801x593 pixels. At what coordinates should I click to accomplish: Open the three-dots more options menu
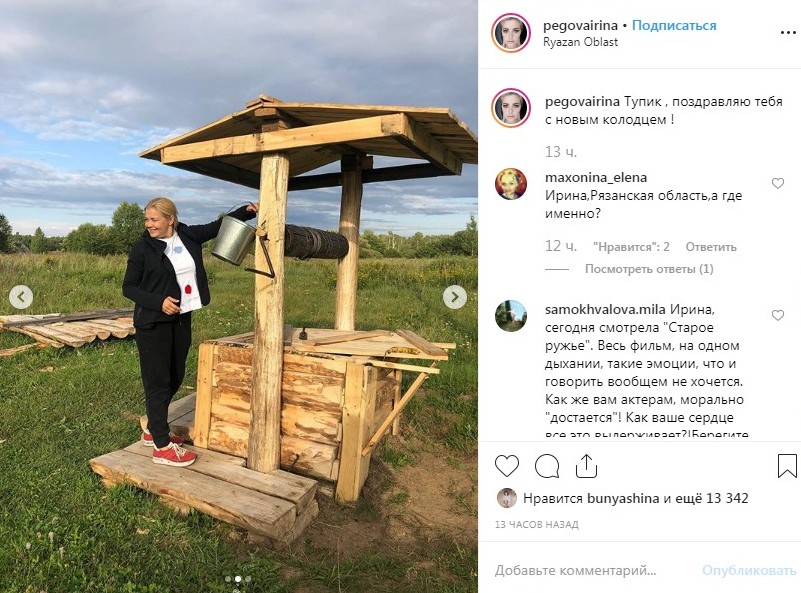coord(788,33)
